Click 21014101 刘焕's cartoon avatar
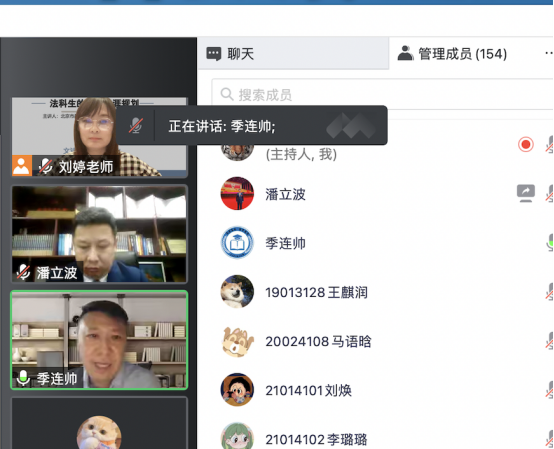 pyautogui.click(x=237, y=390)
